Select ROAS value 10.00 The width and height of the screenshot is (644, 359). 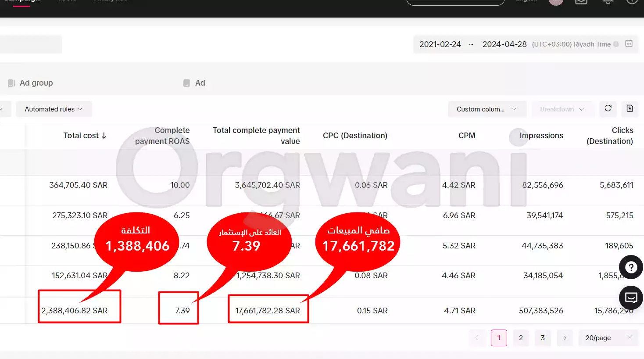(180, 185)
